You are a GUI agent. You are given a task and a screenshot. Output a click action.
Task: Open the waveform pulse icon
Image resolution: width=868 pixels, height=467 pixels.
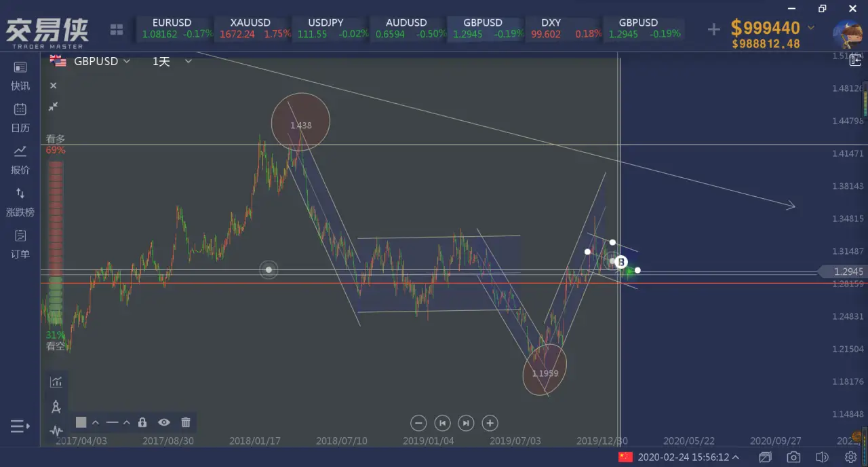56,430
